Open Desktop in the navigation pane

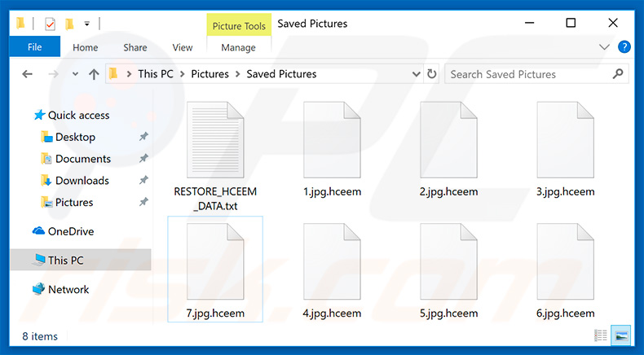point(68,137)
